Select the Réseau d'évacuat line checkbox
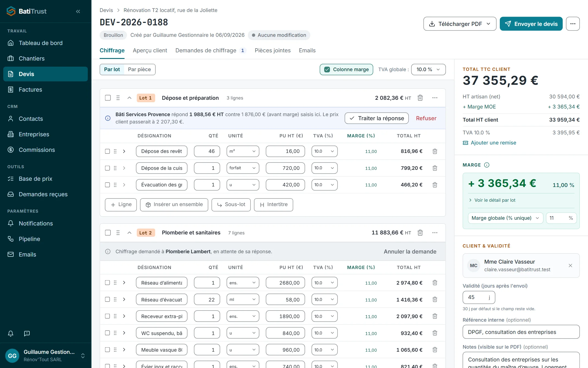588x368 pixels. [108, 300]
